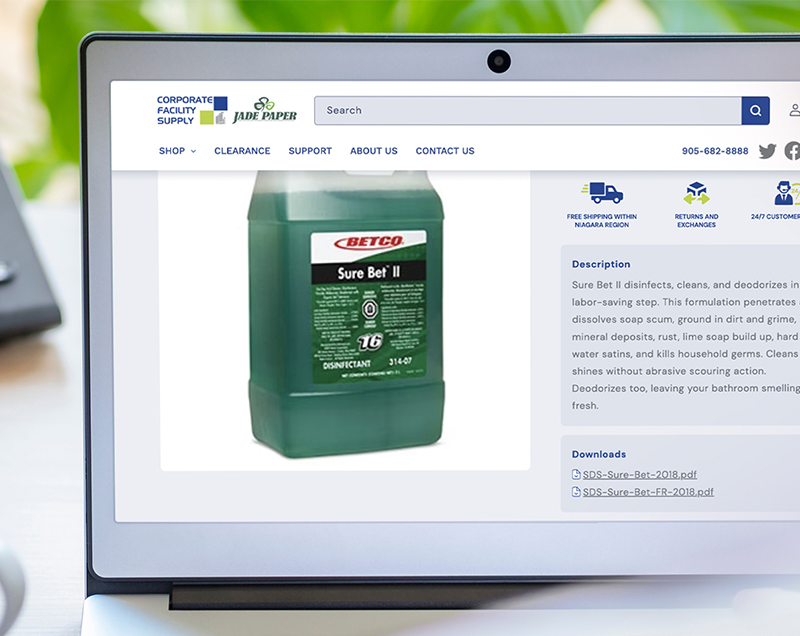Open the Facebook social icon
Viewport: 800px width, 636px height.
[x=792, y=151]
